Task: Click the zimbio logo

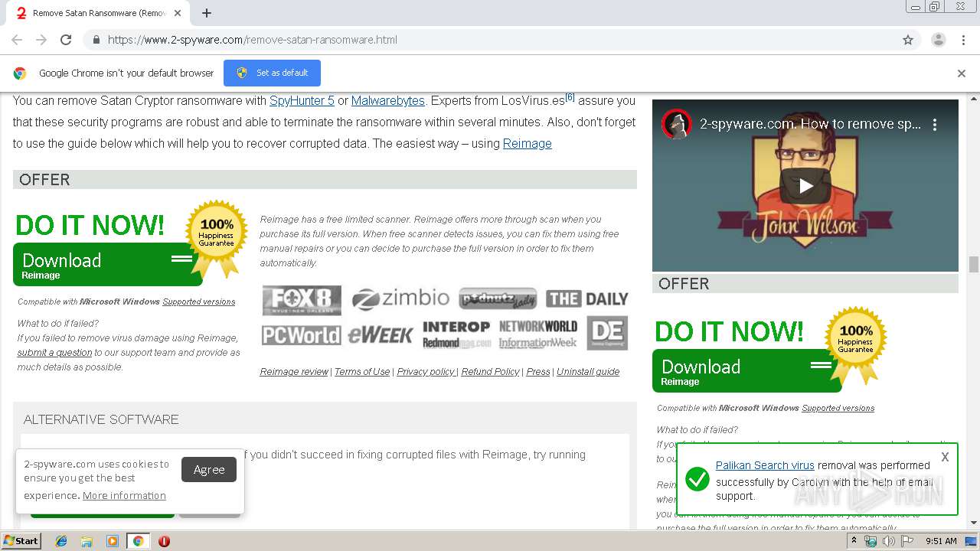Action: [400, 298]
